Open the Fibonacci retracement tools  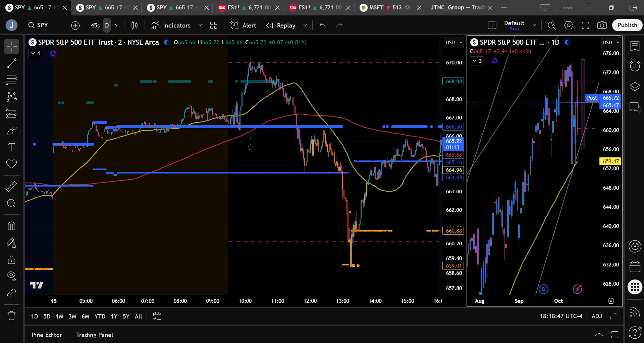(x=11, y=80)
